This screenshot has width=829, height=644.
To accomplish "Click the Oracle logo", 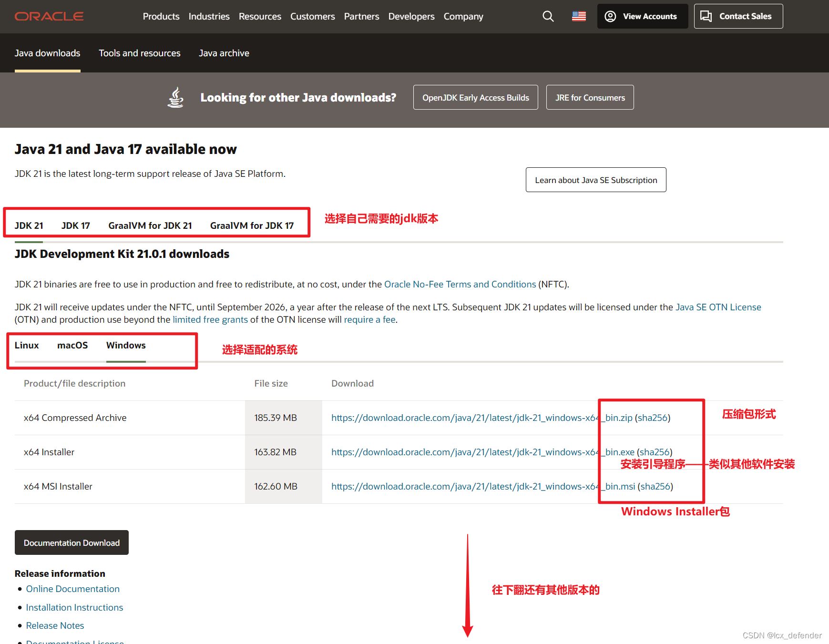I will pyautogui.click(x=49, y=16).
